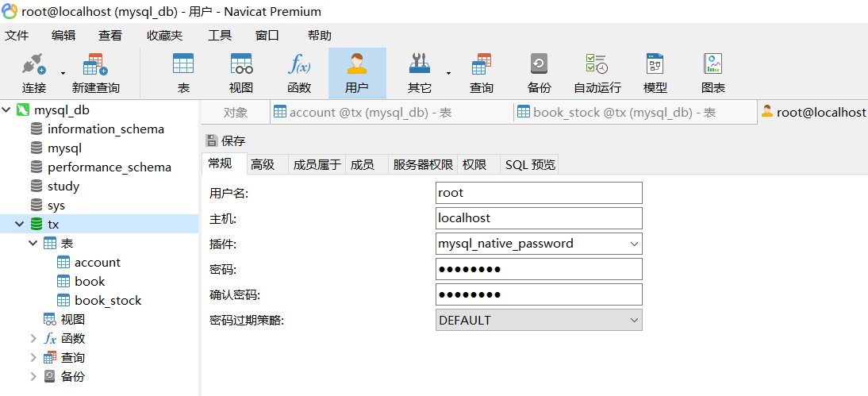Open the 模型 model toolbar icon

point(655,73)
